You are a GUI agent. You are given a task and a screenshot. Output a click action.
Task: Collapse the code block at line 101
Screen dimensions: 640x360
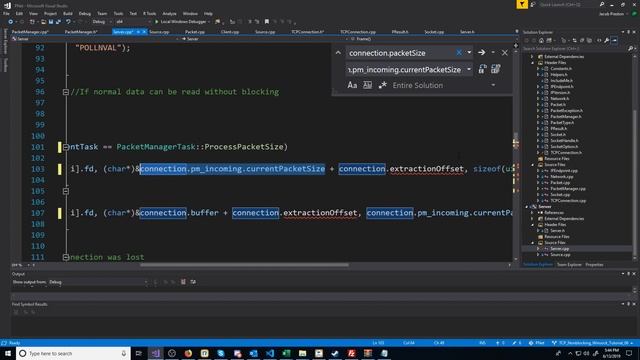66,147
